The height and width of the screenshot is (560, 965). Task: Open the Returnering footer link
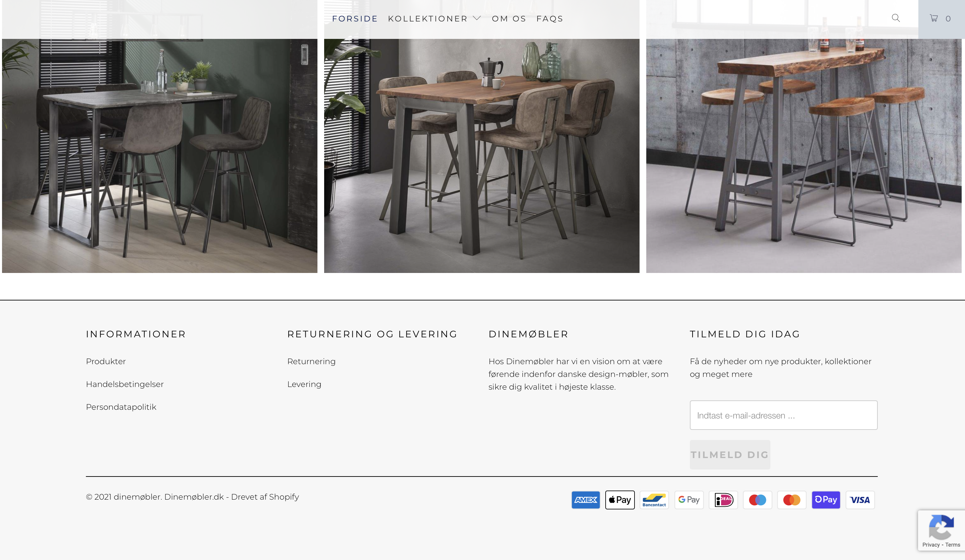pyautogui.click(x=311, y=361)
